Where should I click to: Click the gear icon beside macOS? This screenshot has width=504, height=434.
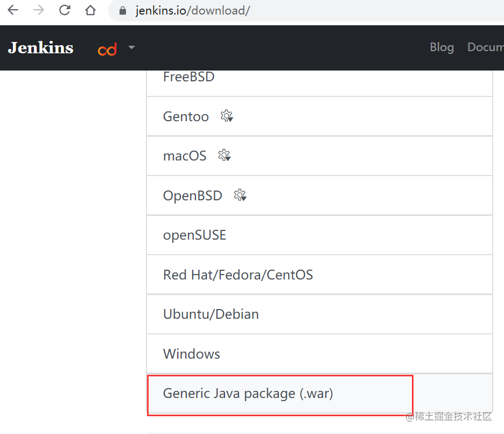click(224, 155)
